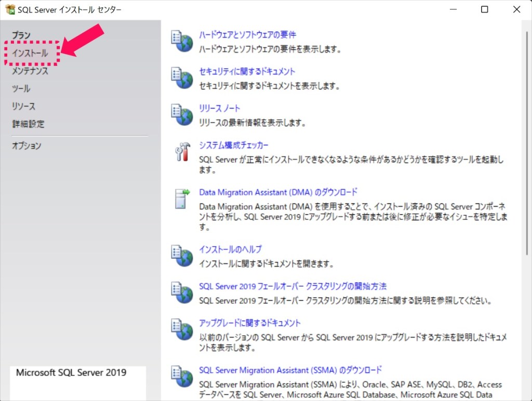532x401 pixels.
Task: Open SQL Server Migration Assistant (SSMA) のダウンロード link
Action: coord(290,370)
